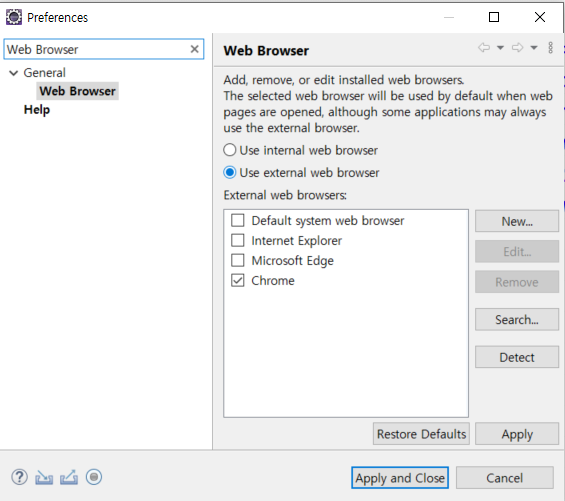Clear the Web Browser filter text
This screenshot has width=565, height=501.
195,49
